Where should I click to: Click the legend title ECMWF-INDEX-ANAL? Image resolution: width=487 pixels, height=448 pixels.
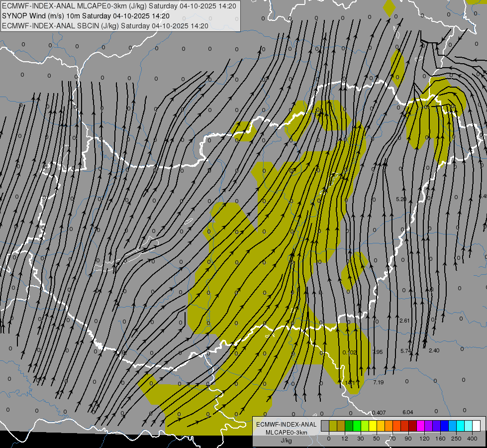point(287,425)
